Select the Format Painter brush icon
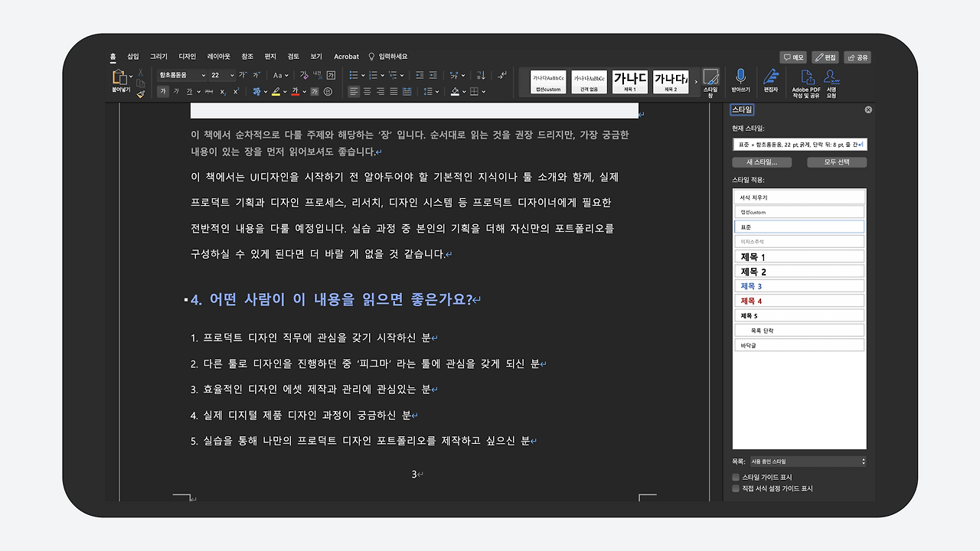The image size is (980, 551). click(141, 93)
